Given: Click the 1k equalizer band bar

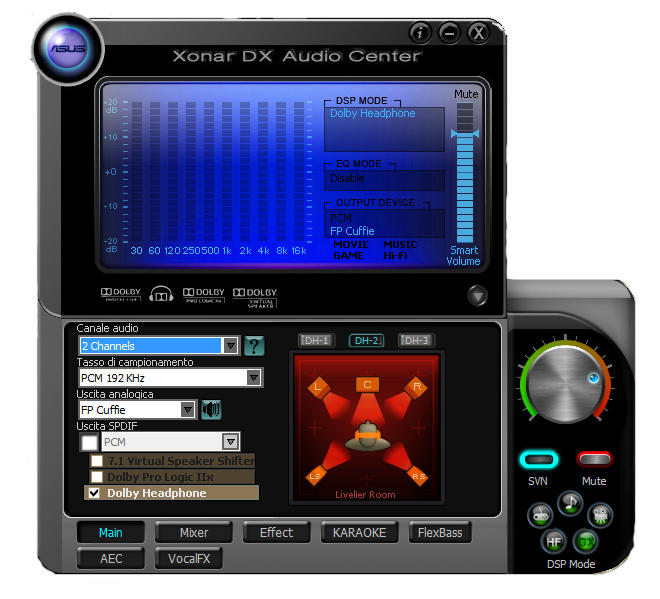Looking at the screenshot, I should point(227,172).
